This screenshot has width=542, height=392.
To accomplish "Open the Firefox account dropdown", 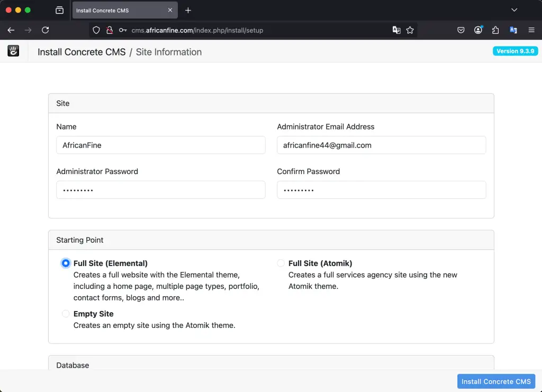I will click(478, 30).
